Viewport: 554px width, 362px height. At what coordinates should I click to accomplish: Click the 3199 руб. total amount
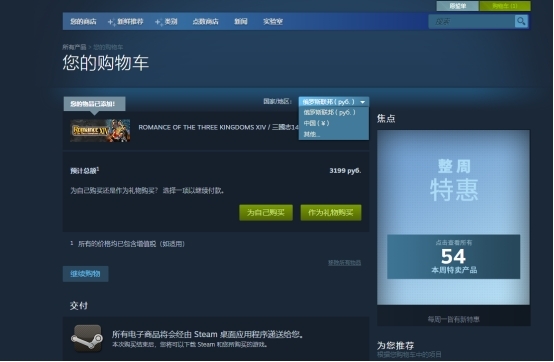tap(345, 171)
